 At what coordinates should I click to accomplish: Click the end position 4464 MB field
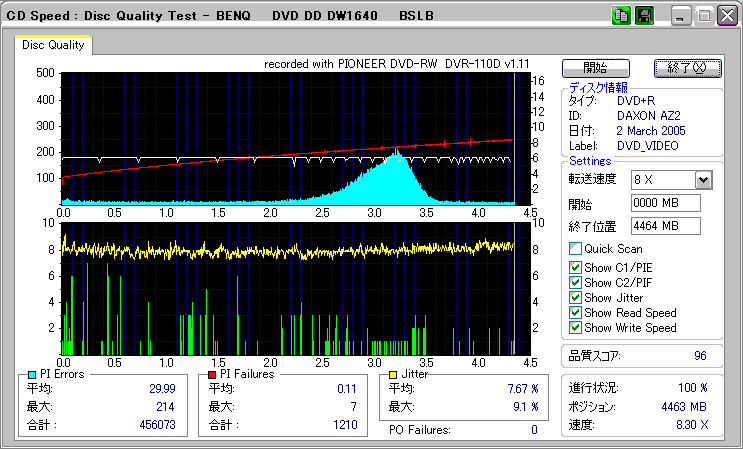point(666,226)
